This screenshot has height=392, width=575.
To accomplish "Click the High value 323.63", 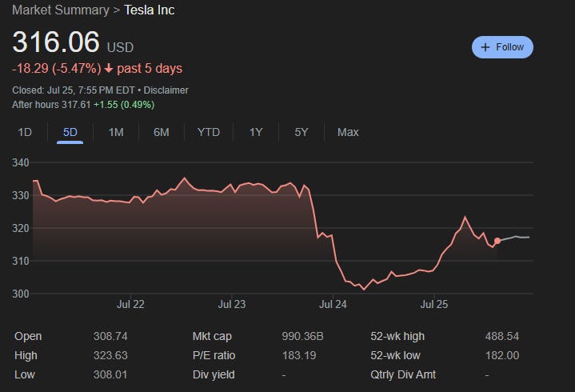I will (x=110, y=355).
